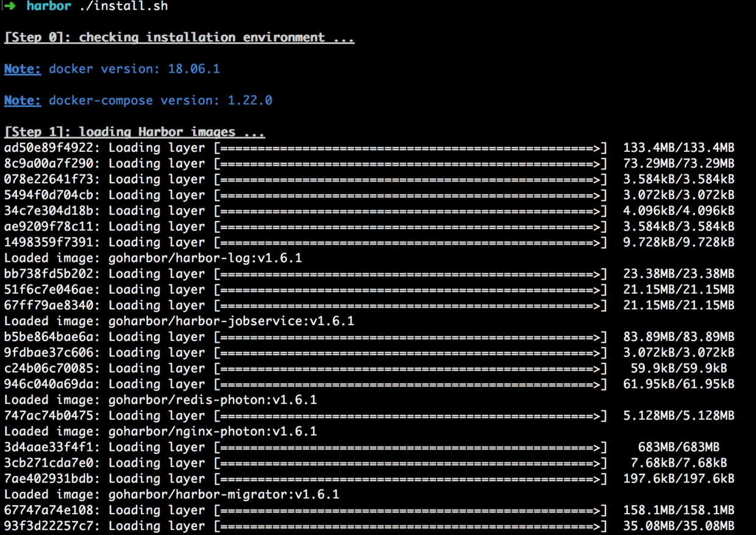The width and height of the screenshot is (756, 535).
Task: Click the 'docker-compose version: 1.22.0' text
Action: click(160, 101)
